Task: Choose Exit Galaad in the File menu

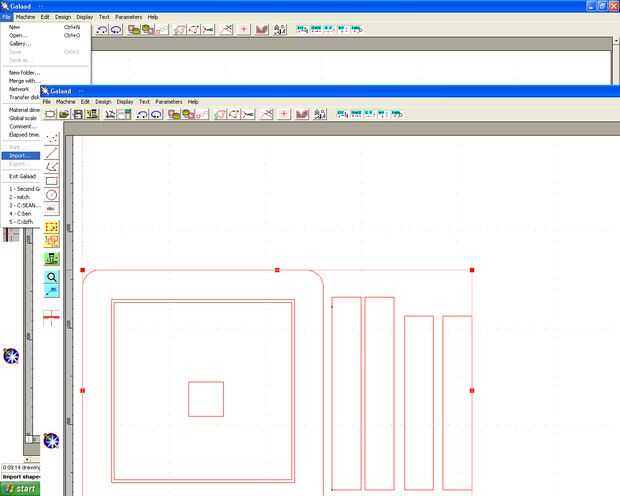Action: [21, 176]
